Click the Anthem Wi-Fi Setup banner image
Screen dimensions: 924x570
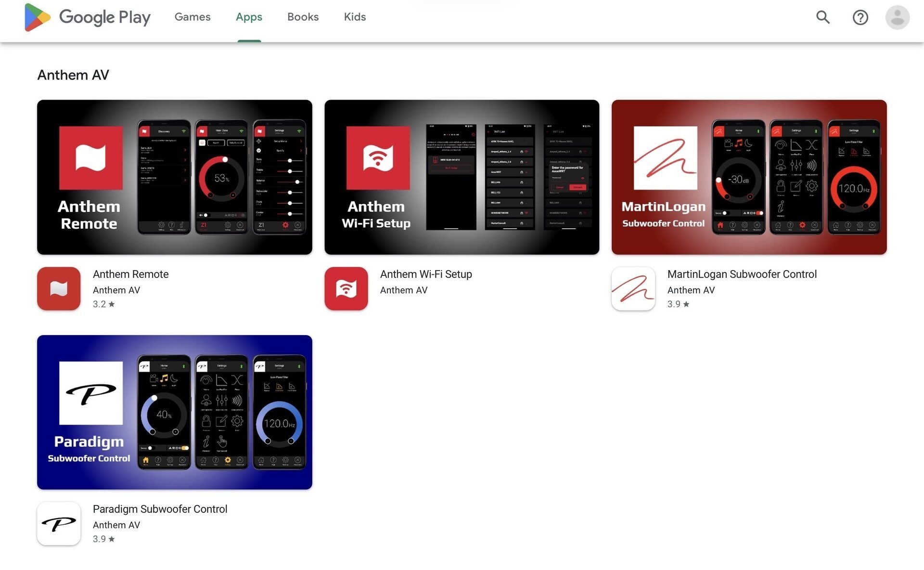(462, 177)
